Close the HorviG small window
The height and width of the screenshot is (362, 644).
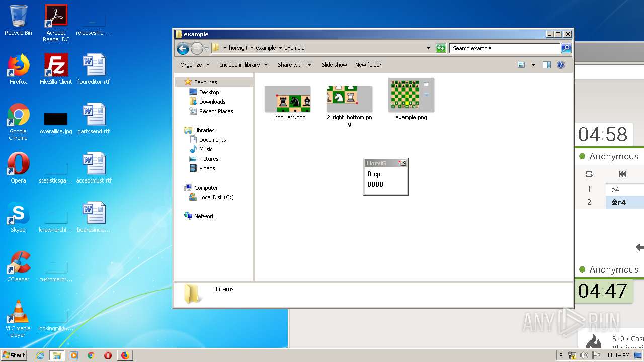click(403, 163)
